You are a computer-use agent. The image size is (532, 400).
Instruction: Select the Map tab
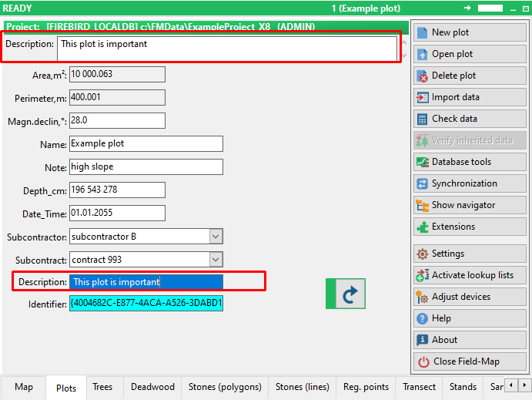pyautogui.click(x=24, y=387)
